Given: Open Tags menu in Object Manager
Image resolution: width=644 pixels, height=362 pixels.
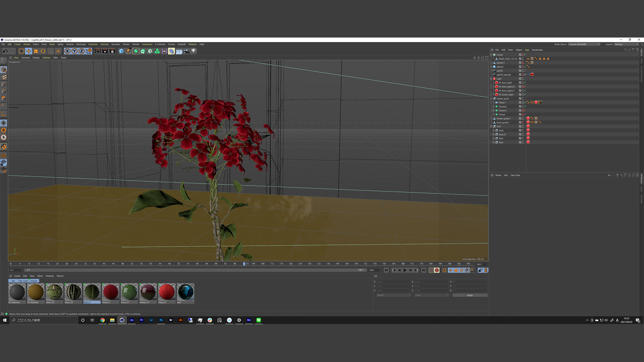Looking at the screenshot, I should (x=527, y=50).
